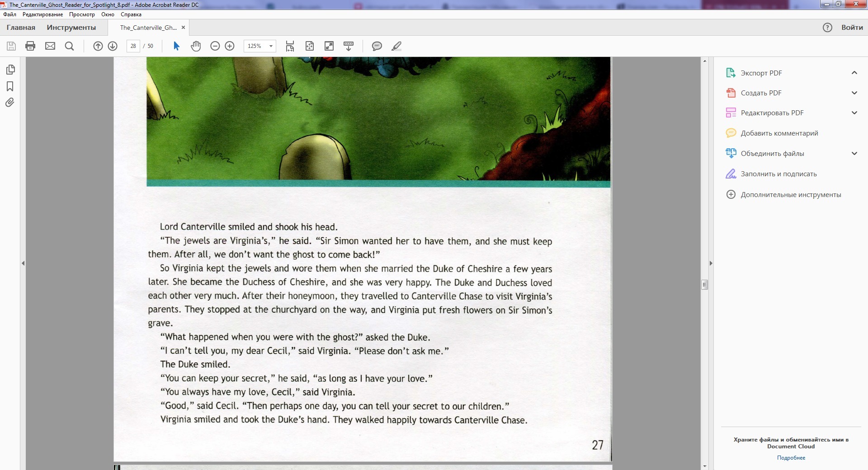Viewport: 868px width, 470px height.
Task: Click fit one full page icon
Action: click(x=310, y=46)
